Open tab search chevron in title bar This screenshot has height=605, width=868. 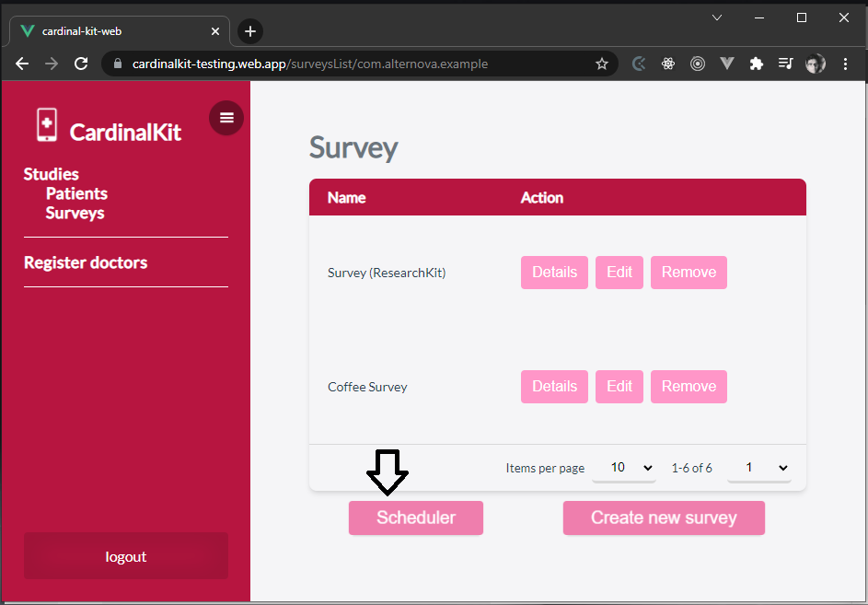pos(717,17)
